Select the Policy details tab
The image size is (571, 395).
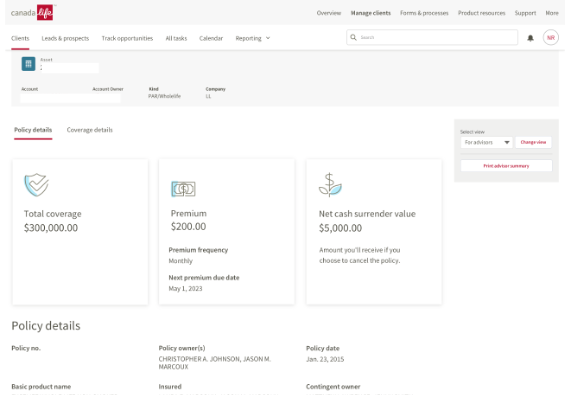click(33, 130)
